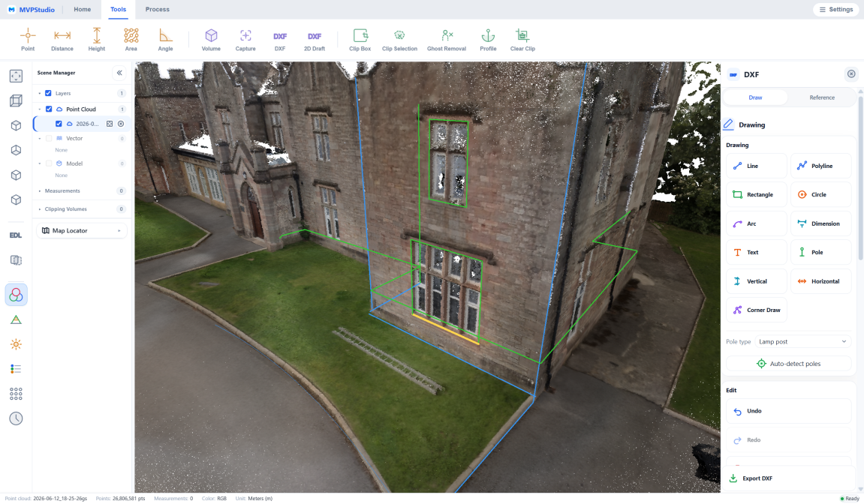
Task: Click the Pole drawing button
Action: coord(820,252)
